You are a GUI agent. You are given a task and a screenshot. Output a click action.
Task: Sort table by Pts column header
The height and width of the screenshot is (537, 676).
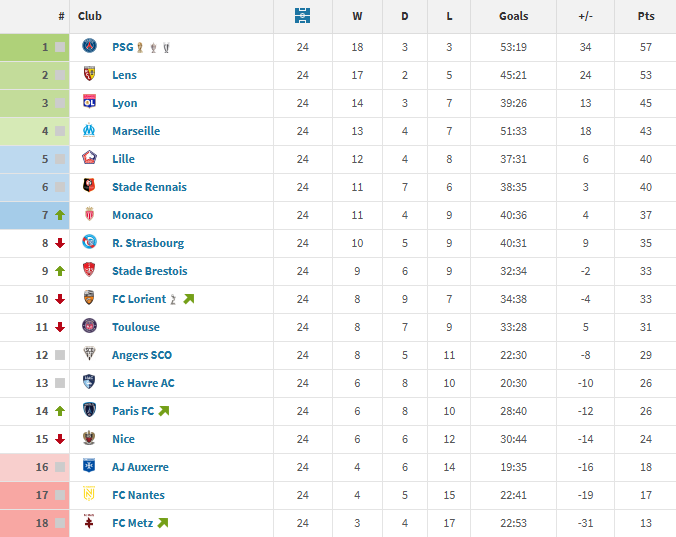tap(646, 16)
